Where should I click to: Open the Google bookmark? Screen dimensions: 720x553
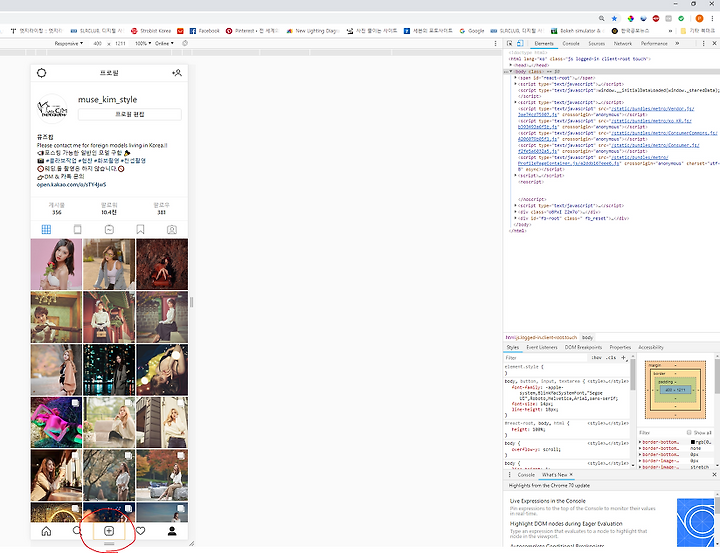472,31
